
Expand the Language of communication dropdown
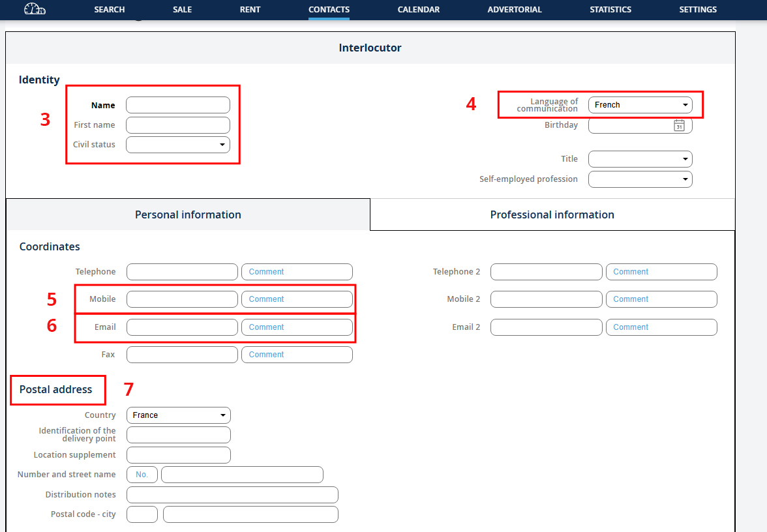pos(640,105)
